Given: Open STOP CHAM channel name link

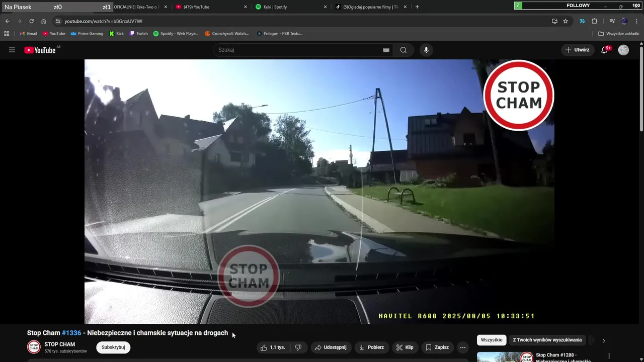Looking at the screenshot, I should point(60,344).
